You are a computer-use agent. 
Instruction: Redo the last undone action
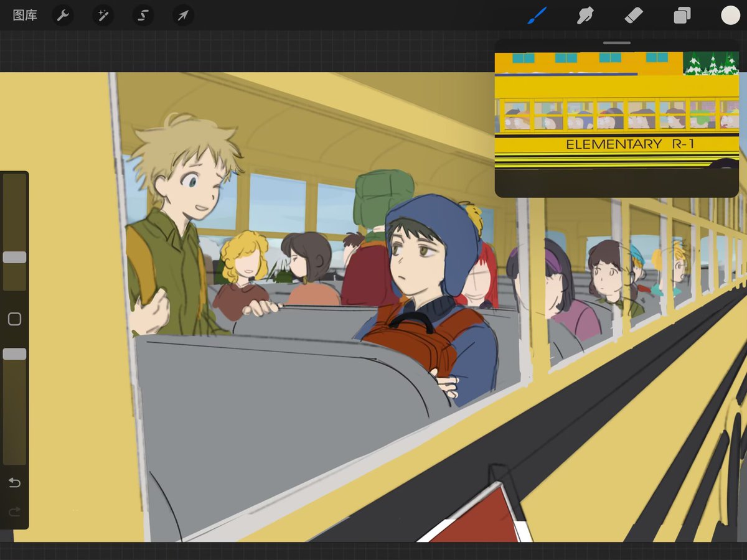[x=14, y=511]
